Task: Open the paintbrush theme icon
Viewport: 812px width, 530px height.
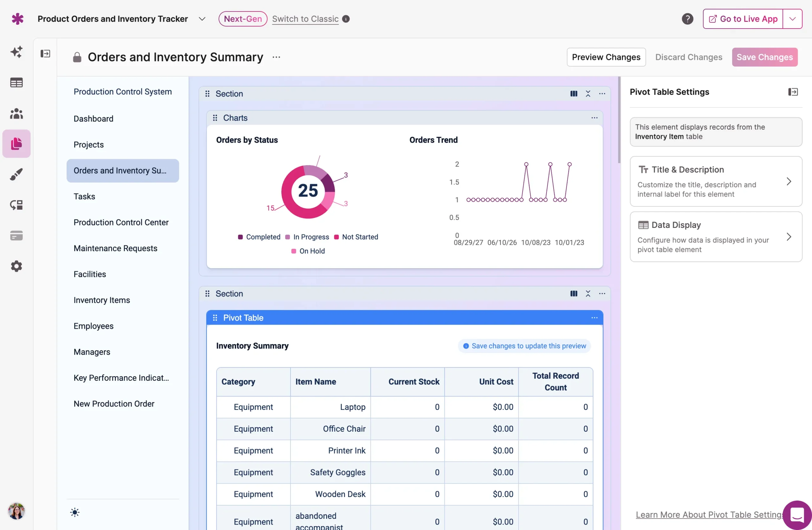Action: pos(16,174)
